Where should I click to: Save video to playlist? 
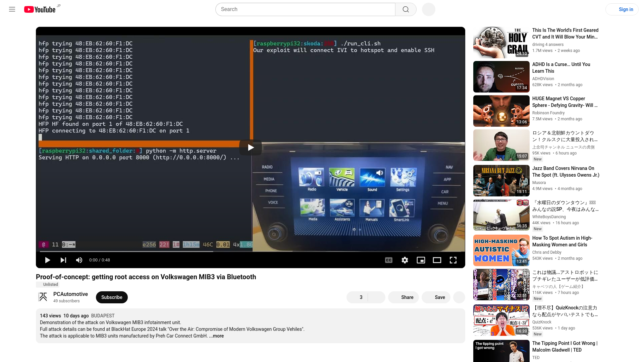(436, 297)
